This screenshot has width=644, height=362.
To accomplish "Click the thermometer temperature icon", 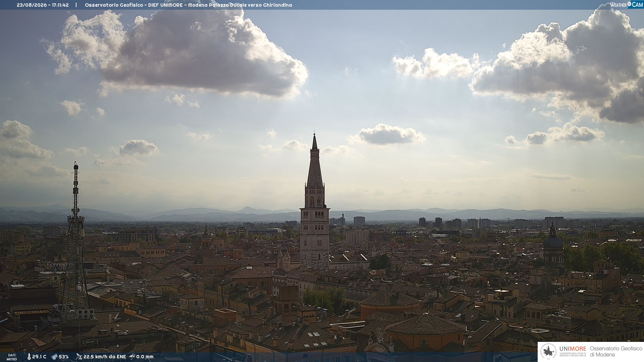I will 29,357.
